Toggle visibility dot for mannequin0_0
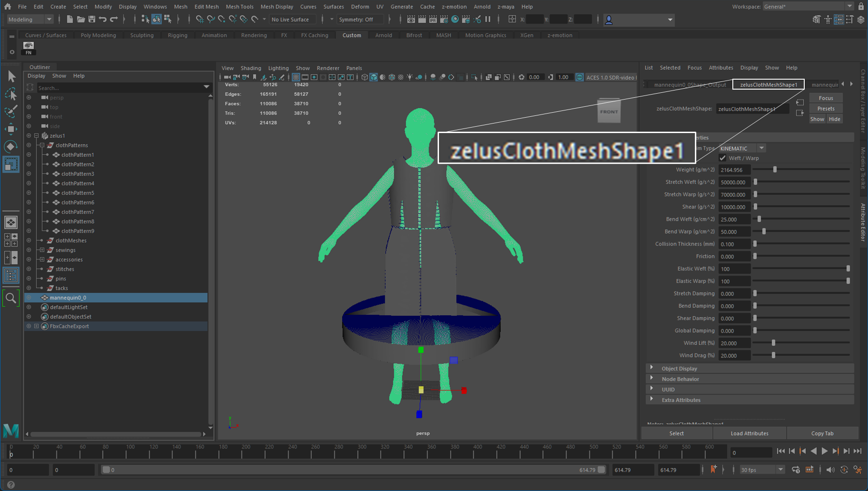This screenshot has width=868, height=491. [x=29, y=297]
